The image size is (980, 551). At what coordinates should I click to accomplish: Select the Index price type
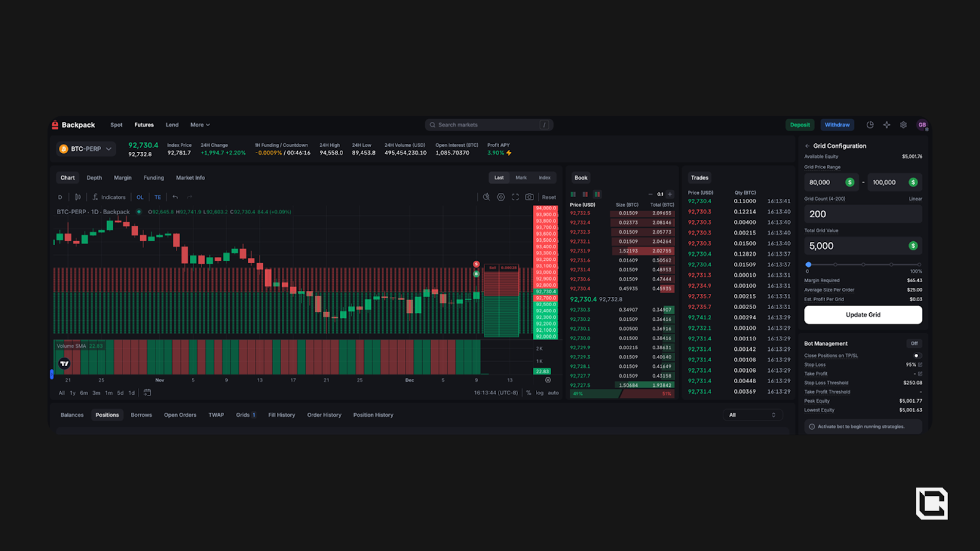pos(545,178)
